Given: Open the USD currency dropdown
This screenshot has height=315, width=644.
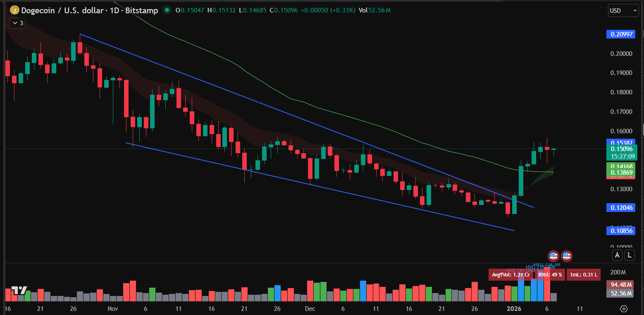Looking at the screenshot, I should coord(623,10).
